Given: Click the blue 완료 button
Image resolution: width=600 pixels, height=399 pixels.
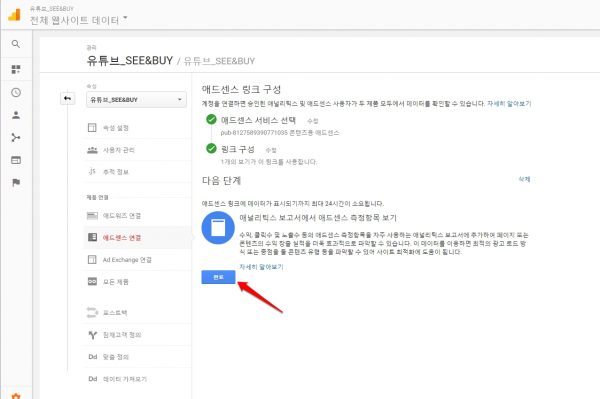Looking at the screenshot, I should pyautogui.click(x=218, y=277).
